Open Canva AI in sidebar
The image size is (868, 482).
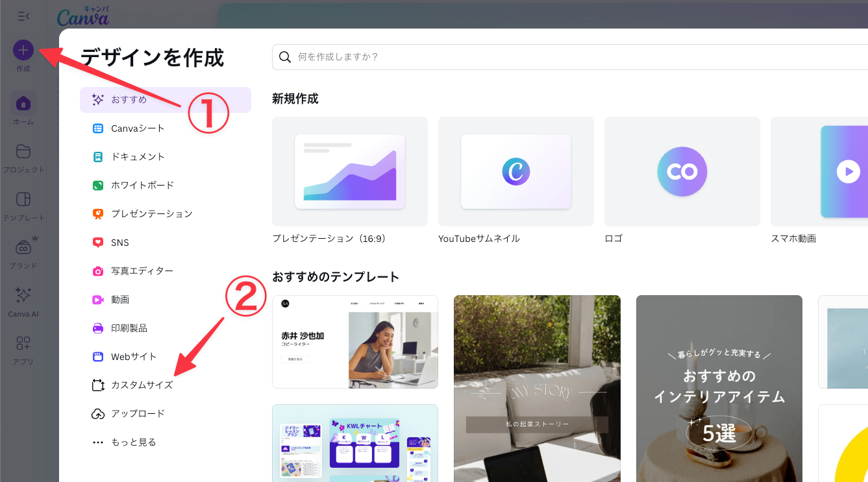(23, 295)
